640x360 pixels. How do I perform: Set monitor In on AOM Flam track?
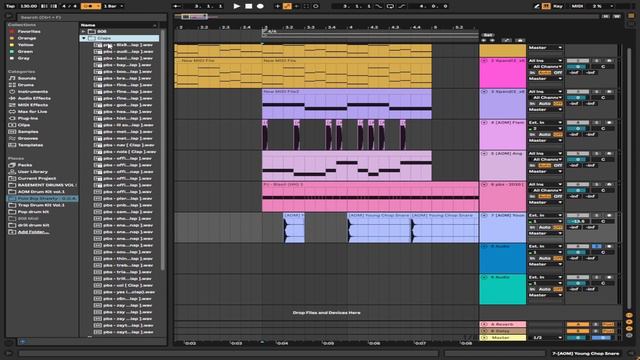tap(532, 135)
